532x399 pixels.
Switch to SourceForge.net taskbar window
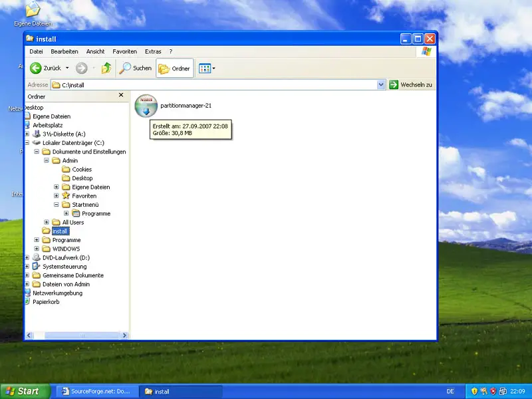coord(97,391)
